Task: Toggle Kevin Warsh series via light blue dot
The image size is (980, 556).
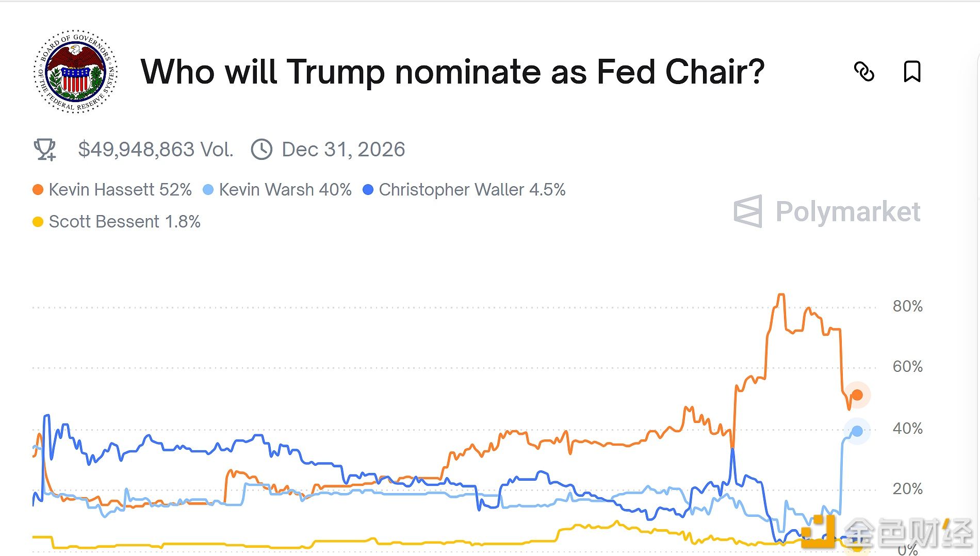Action: [x=208, y=189]
